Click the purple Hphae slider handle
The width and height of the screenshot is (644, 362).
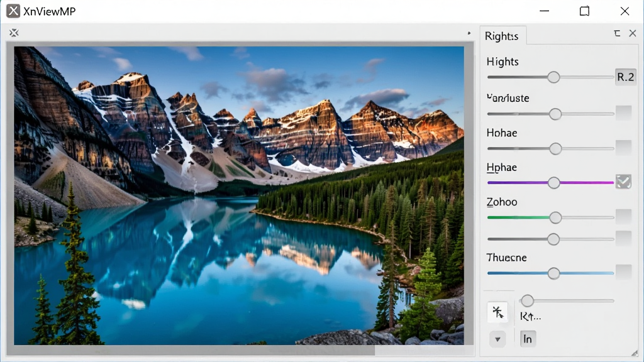(554, 183)
